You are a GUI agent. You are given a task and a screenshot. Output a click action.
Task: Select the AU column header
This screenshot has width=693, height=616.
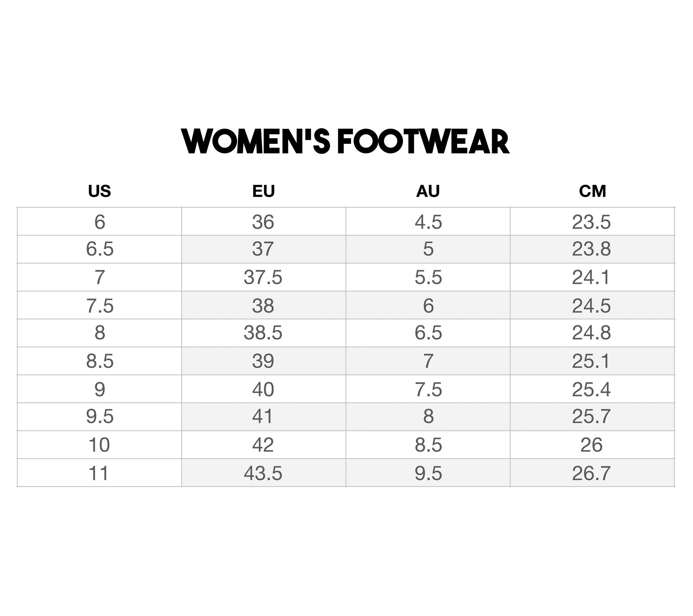coord(428,191)
